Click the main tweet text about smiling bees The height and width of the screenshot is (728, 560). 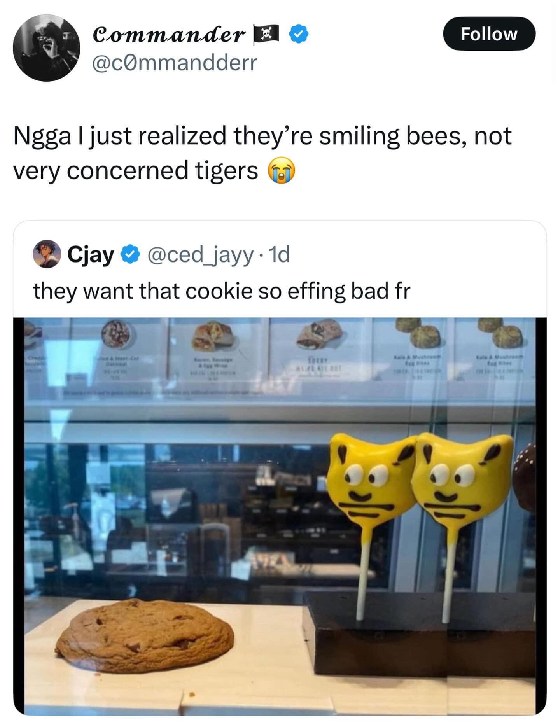point(262,153)
